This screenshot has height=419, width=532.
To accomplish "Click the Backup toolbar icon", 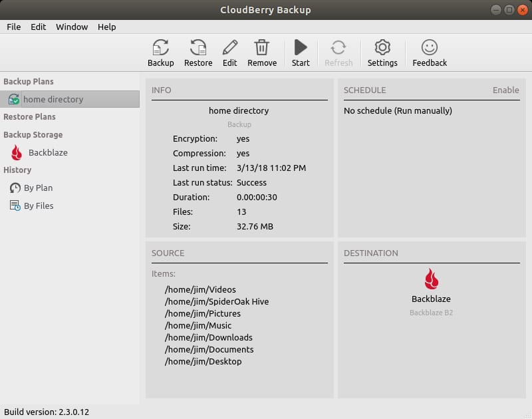I will coord(160,48).
